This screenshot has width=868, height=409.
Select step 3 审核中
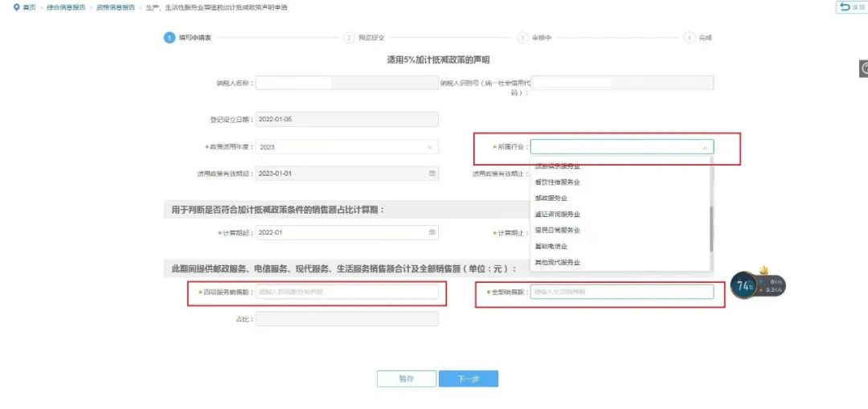pyautogui.click(x=534, y=38)
